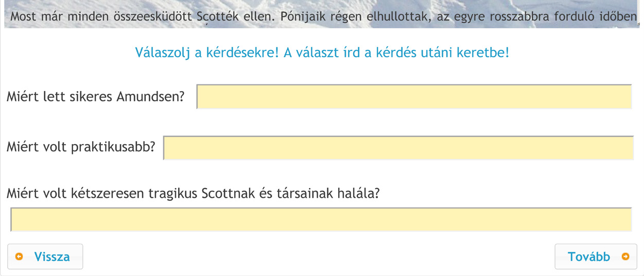Continue with the Tovább button
The image size is (644, 276).
click(x=596, y=256)
